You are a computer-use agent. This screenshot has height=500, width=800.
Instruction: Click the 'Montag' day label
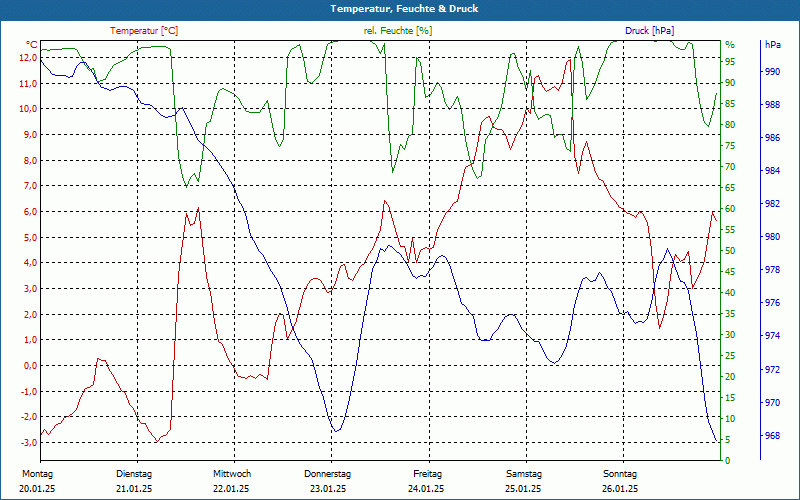[x=37, y=474]
